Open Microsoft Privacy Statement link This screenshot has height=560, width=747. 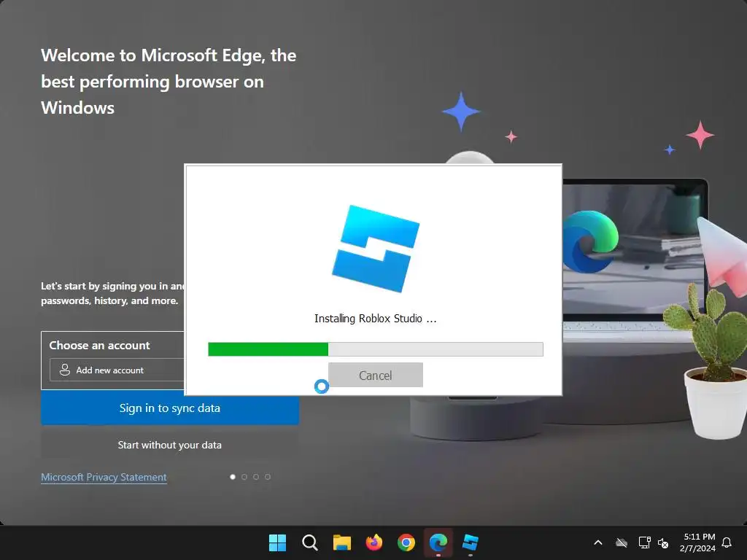(x=104, y=477)
